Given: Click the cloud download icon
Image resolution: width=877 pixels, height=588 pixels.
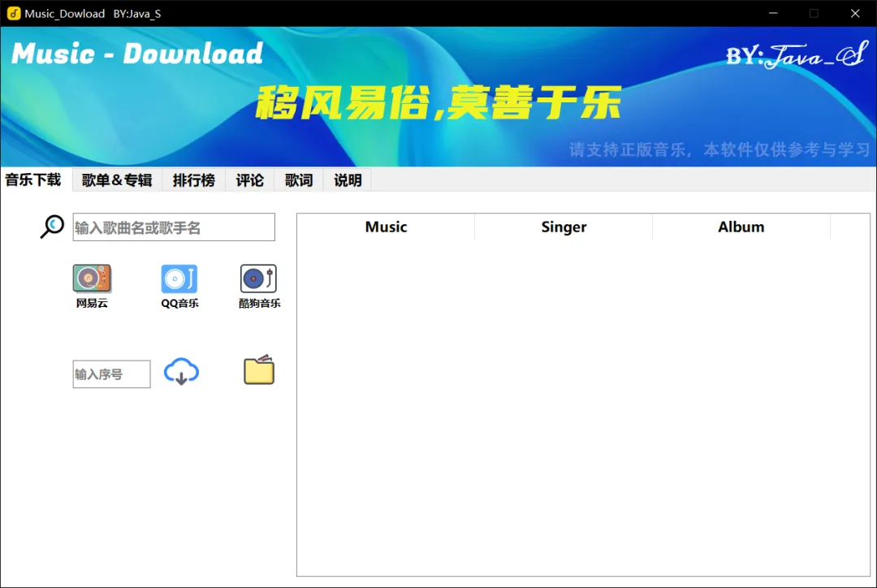Looking at the screenshot, I should [181, 371].
